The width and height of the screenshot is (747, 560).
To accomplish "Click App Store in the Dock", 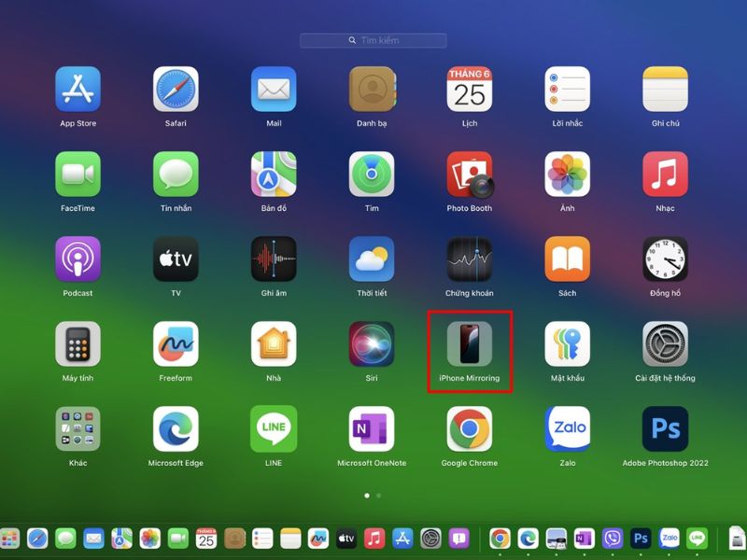I will coord(402,539).
